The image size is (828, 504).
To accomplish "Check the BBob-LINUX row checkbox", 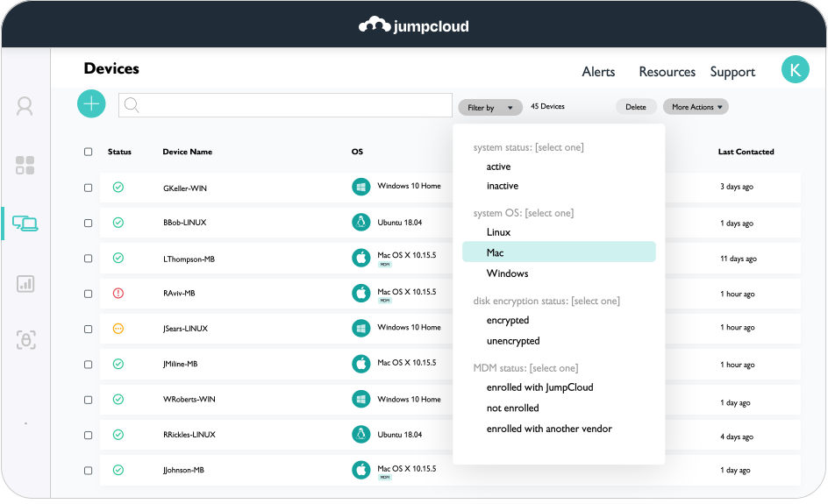I will tap(89, 224).
